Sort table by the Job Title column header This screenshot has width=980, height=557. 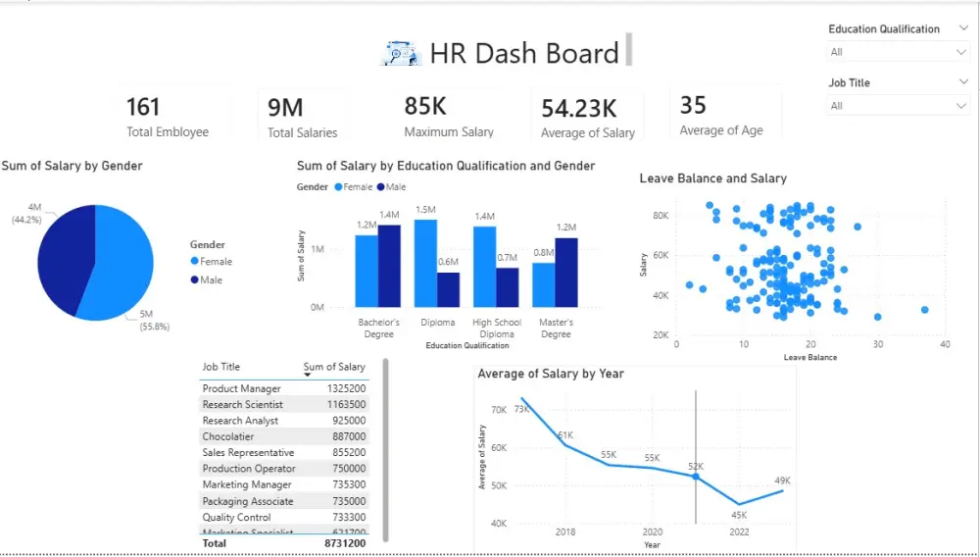(220, 367)
